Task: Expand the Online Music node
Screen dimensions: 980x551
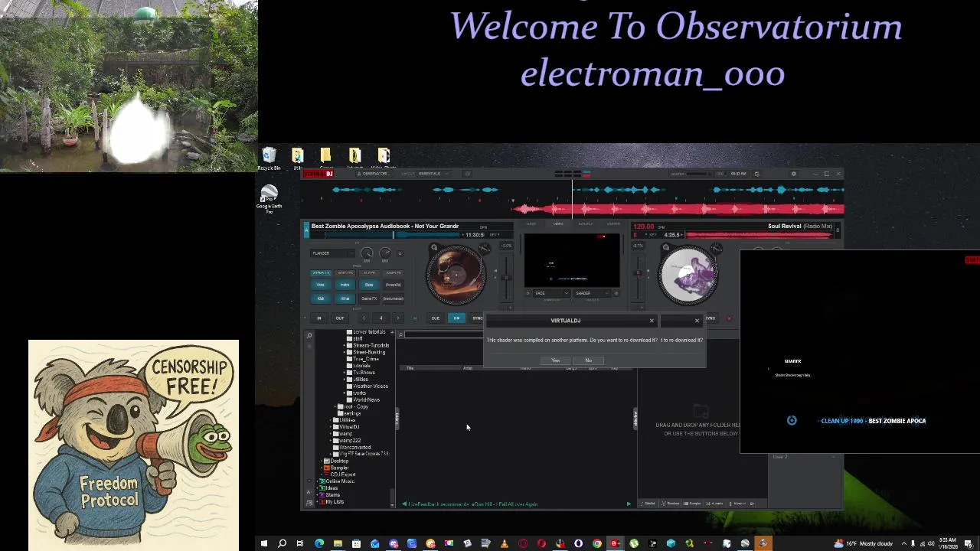Action: 318,481
